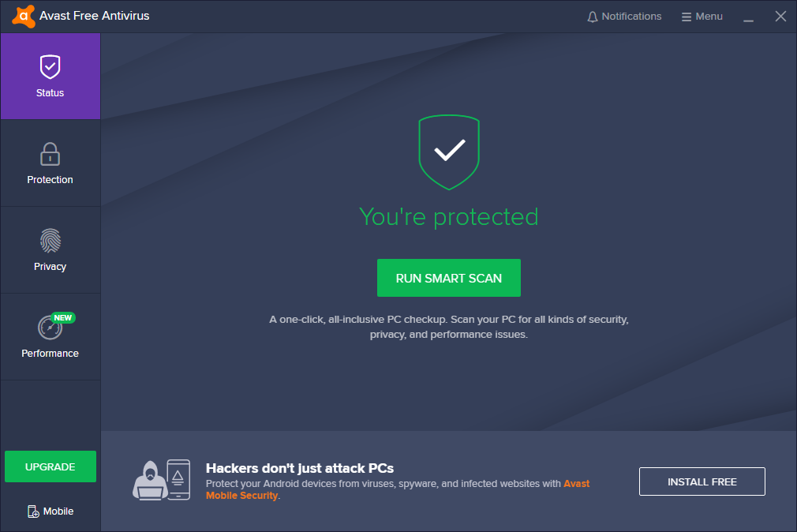Open the Performance gauge section
Image resolution: width=797 pixels, height=532 pixels.
click(x=51, y=337)
